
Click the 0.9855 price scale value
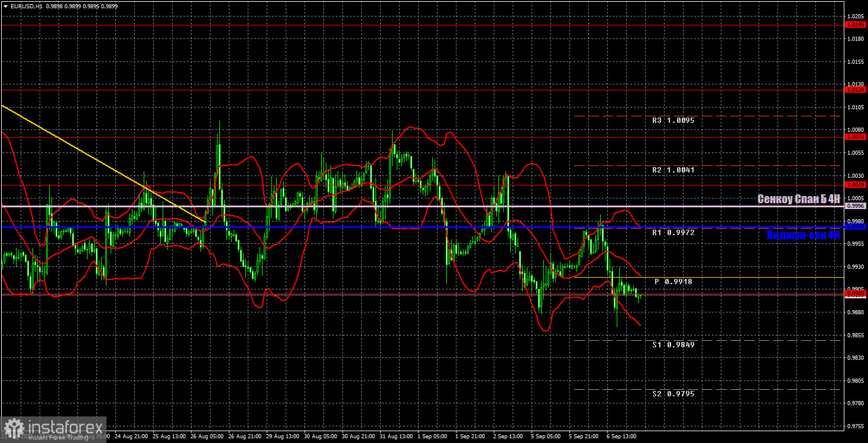[x=855, y=335]
